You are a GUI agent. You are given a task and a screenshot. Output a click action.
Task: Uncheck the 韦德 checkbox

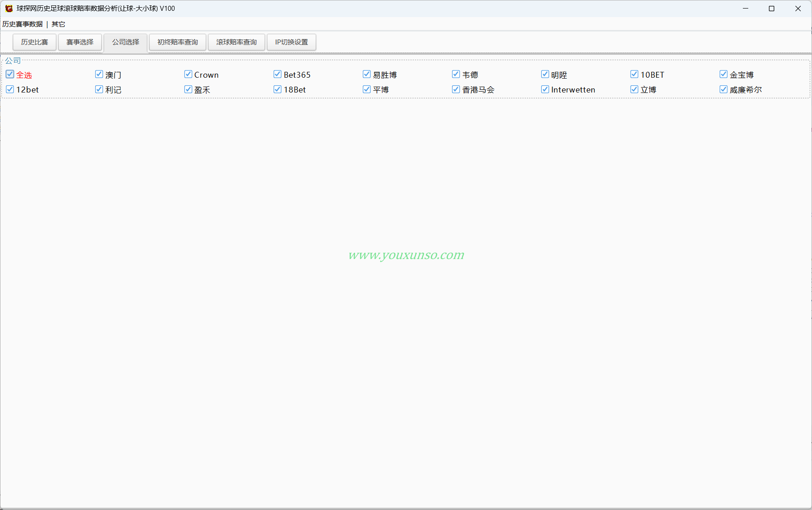[456, 75]
